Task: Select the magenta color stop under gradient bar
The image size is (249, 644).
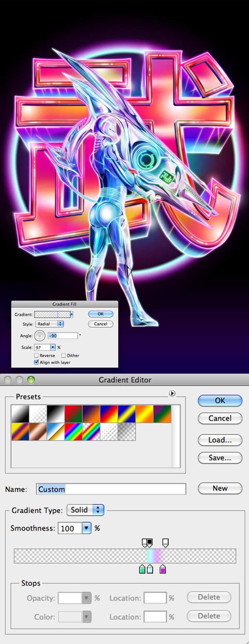Action: 163,569
